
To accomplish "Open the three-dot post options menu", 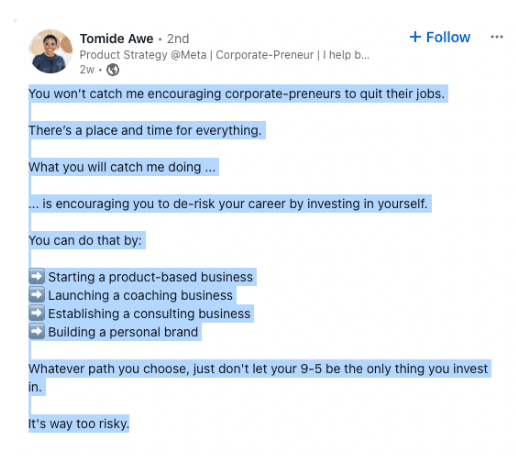I will click(497, 37).
